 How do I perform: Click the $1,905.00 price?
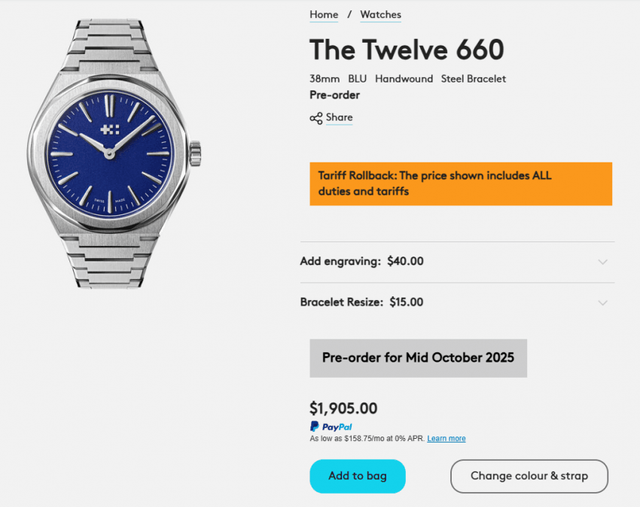pyautogui.click(x=344, y=408)
